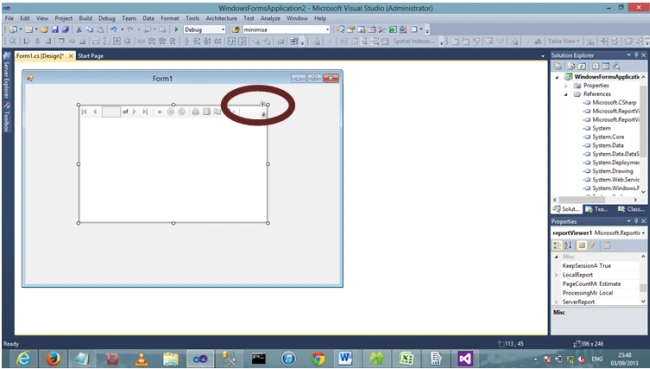The image size is (650, 369).
Task: Select System.Core reference
Action: tap(608, 137)
